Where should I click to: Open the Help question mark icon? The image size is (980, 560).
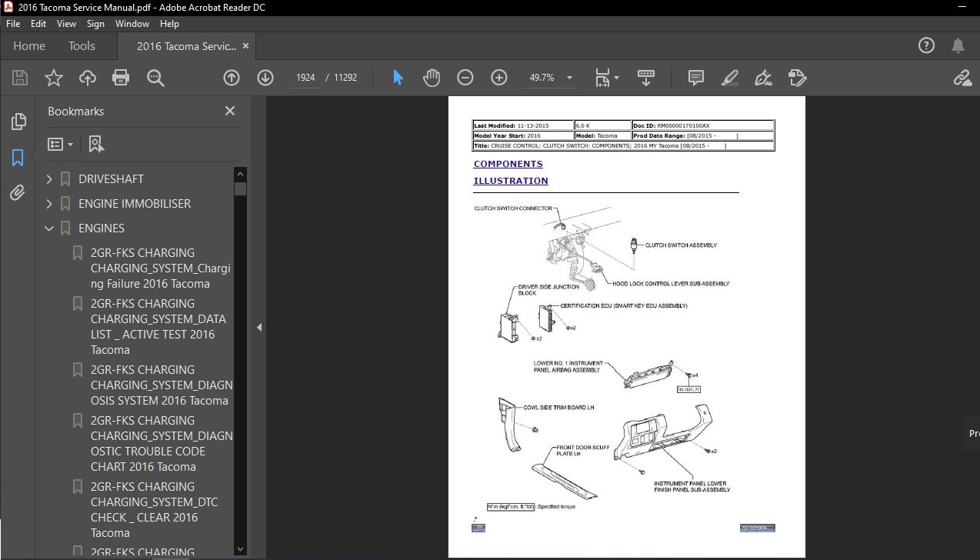[x=927, y=45]
